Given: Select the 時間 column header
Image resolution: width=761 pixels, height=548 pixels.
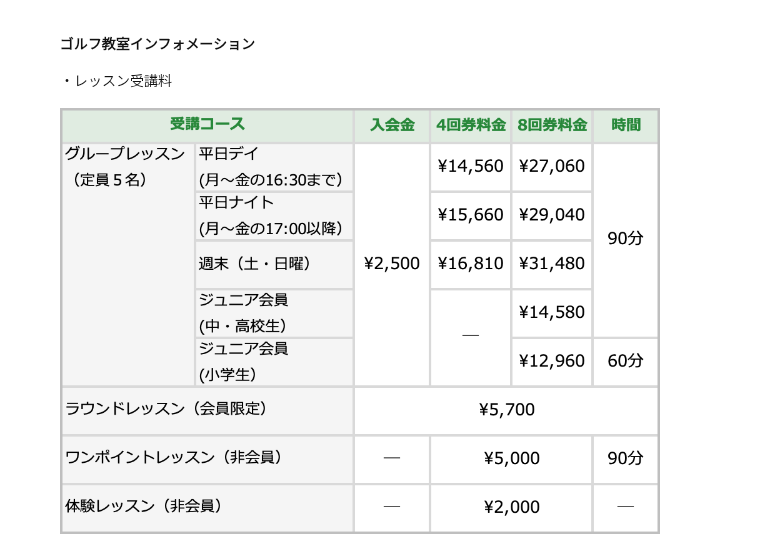Looking at the screenshot, I should (x=626, y=125).
